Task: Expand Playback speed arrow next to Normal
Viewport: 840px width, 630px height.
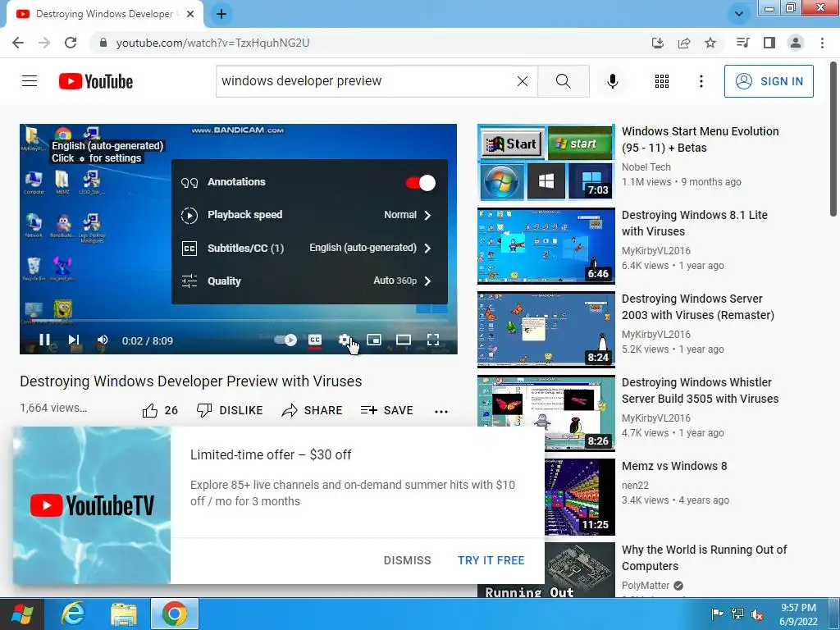Action: coord(427,216)
